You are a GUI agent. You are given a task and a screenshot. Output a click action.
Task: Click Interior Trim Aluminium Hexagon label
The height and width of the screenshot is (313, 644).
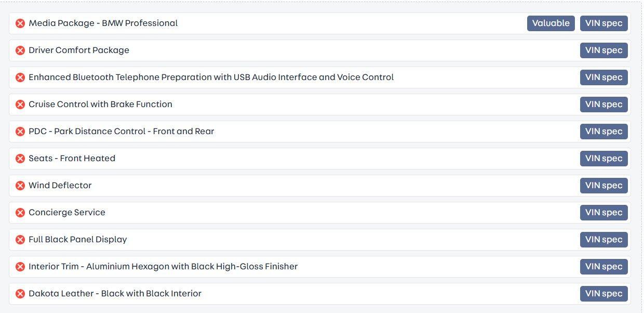(x=163, y=267)
